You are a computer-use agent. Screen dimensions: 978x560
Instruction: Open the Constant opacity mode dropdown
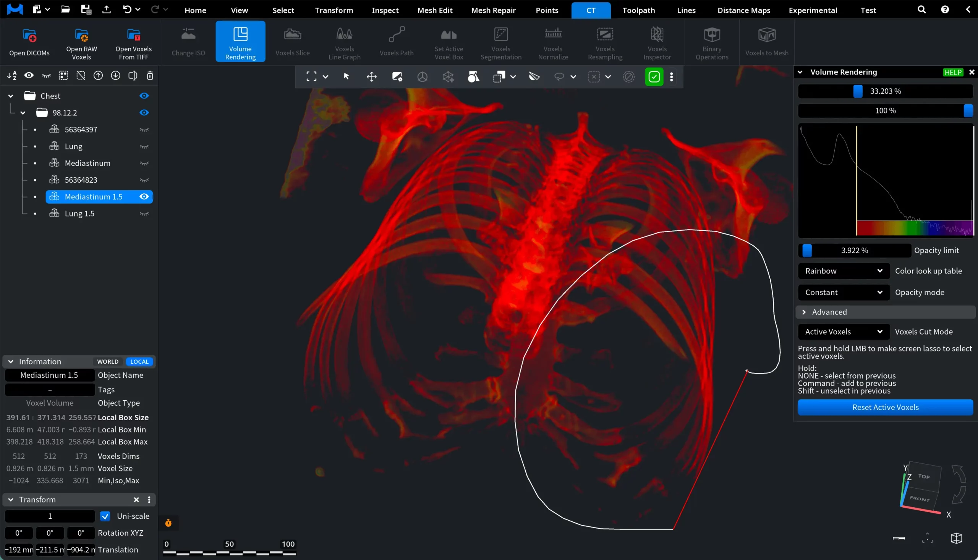[844, 292]
